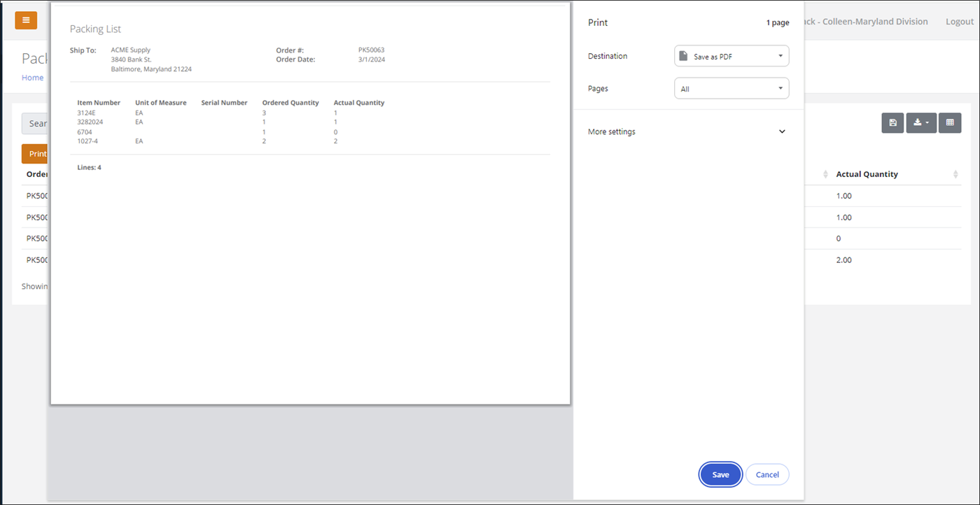Click item number 3282024 in preview
The width and height of the screenshot is (980, 505).
tap(91, 122)
